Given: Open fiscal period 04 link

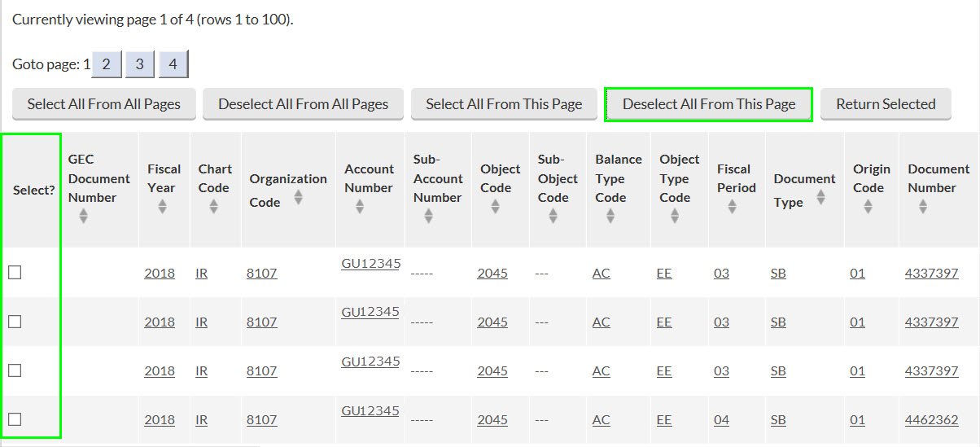Looking at the screenshot, I should click(722, 420).
